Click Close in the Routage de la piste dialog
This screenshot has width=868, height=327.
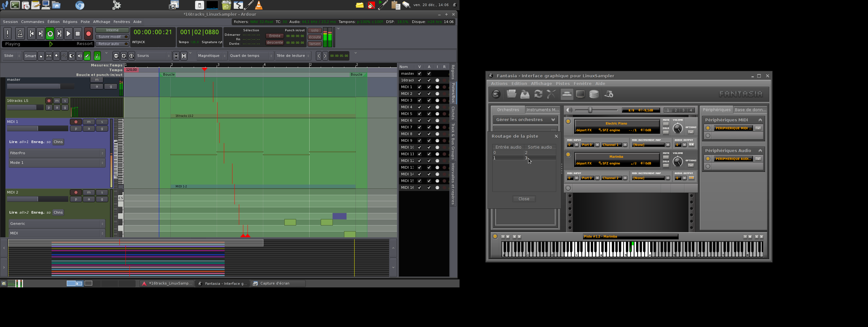pyautogui.click(x=524, y=199)
